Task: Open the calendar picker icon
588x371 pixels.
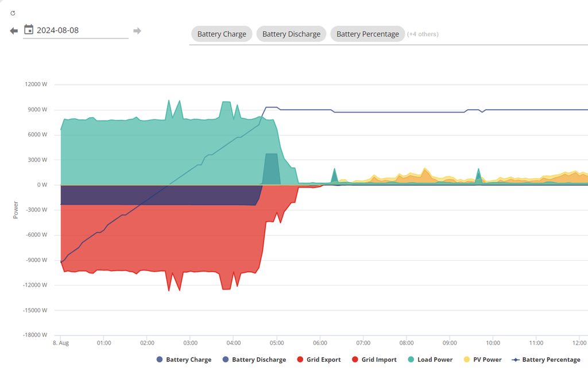Action: pyautogui.click(x=29, y=30)
